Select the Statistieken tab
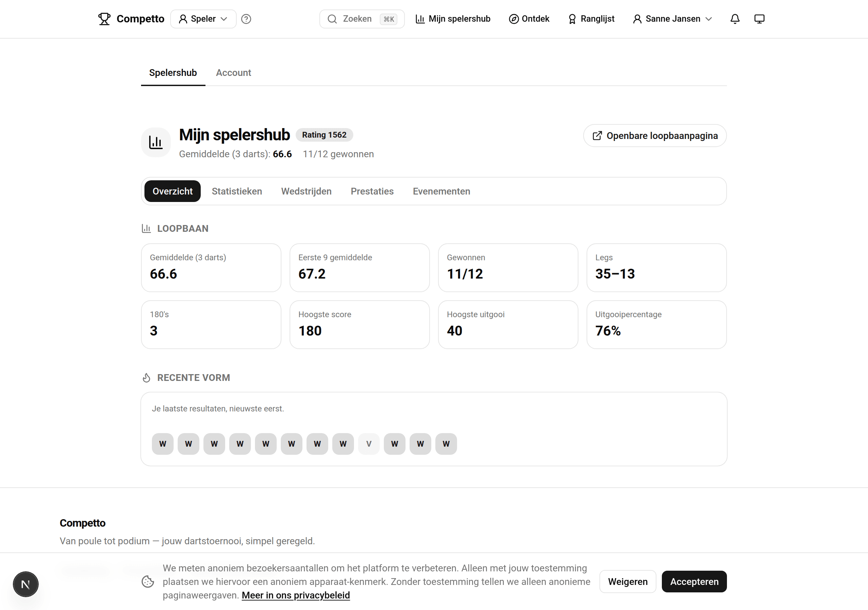Image resolution: width=868 pixels, height=610 pixels. click(237, 191)
